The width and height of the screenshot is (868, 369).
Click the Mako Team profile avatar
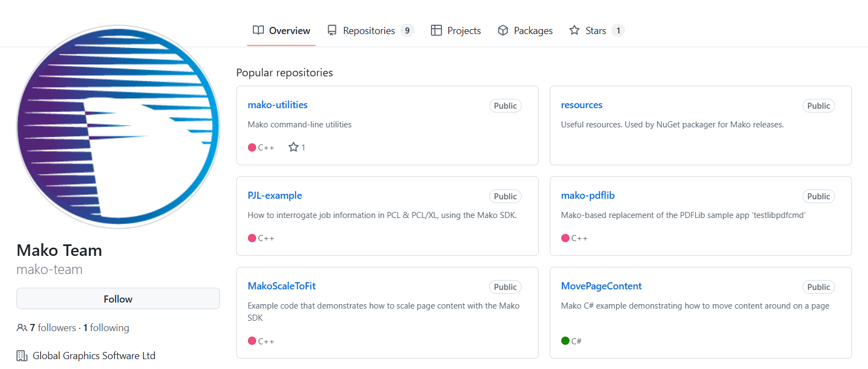tap(118, 127)
